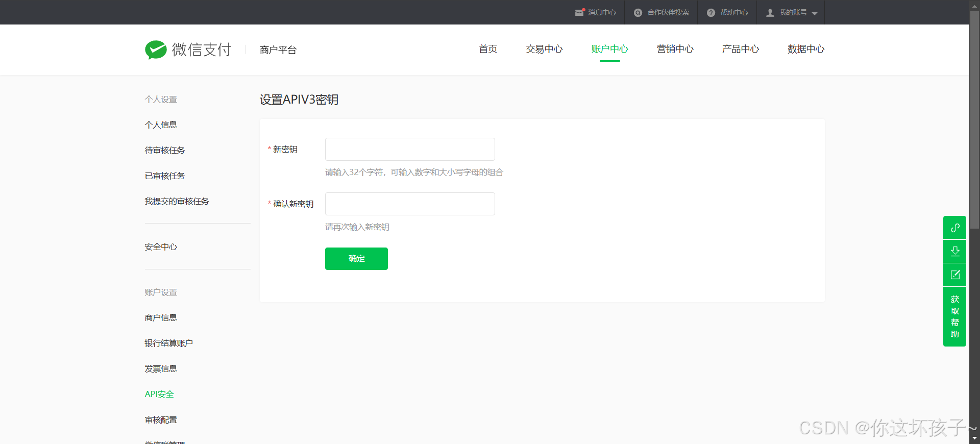Open 交易中心 navigation tab
This screenshot has height=444, width=980.
(544, 49)
